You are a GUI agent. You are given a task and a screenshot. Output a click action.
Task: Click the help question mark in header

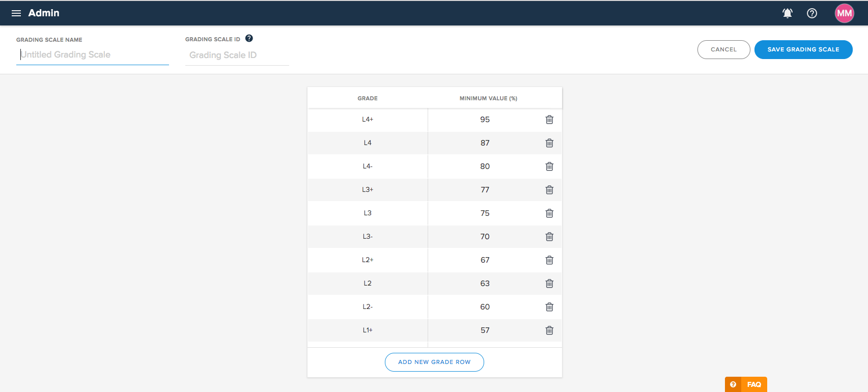coord(812,13)
